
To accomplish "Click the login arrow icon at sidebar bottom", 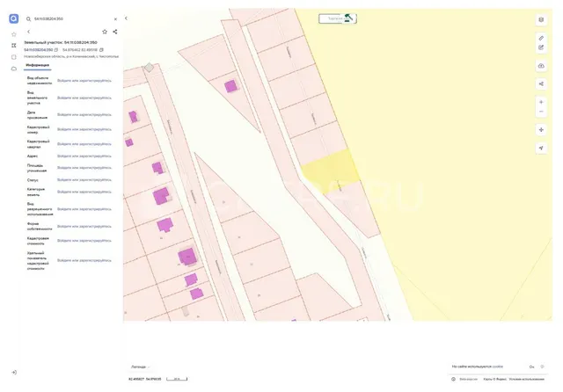I will (x=14, y=373).
